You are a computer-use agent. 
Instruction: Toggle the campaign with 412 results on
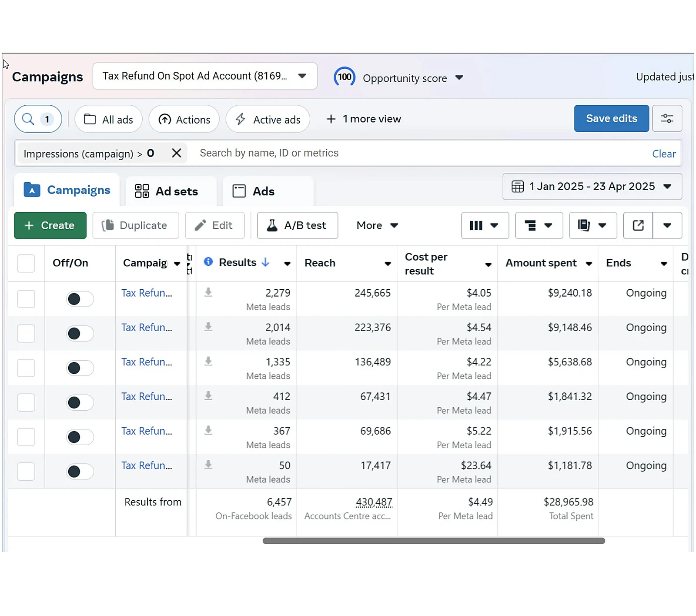click(x=80, y=402)
